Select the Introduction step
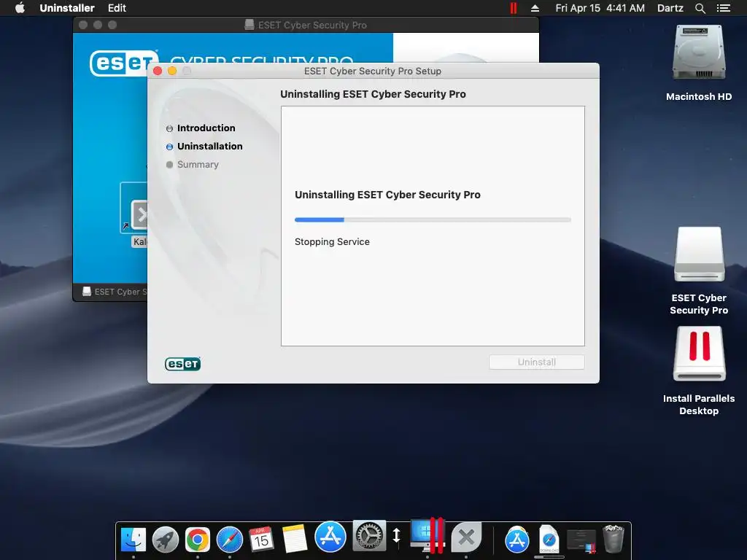747x560 pixels. point(206,128)
